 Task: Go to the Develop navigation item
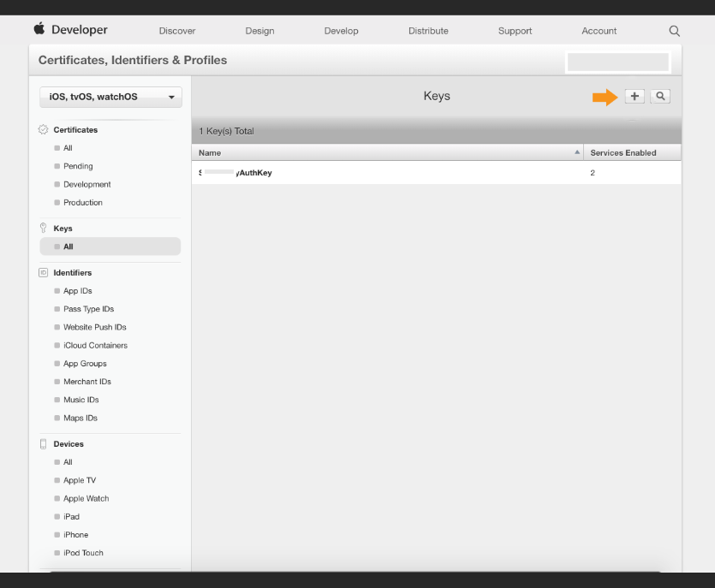coord(341,31)
